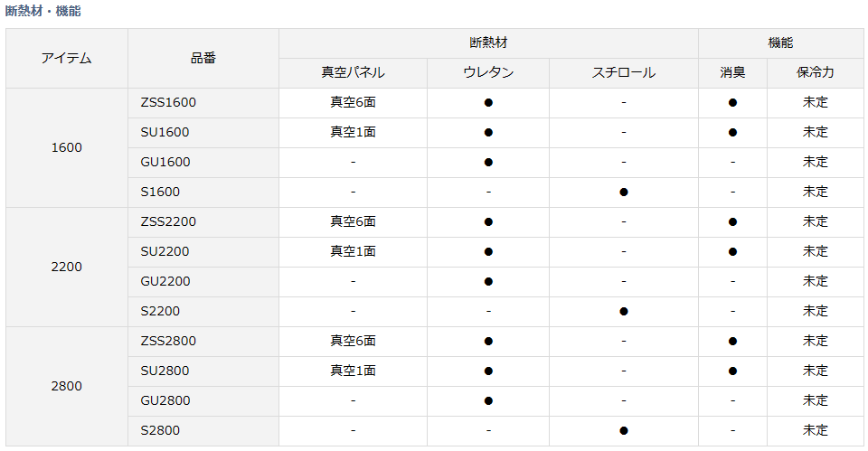The height and width of the screenshot is (451, 868).
Task: Click the ZSS1600 product number cell
Action: pyautogui.click(x=168, y=102)
